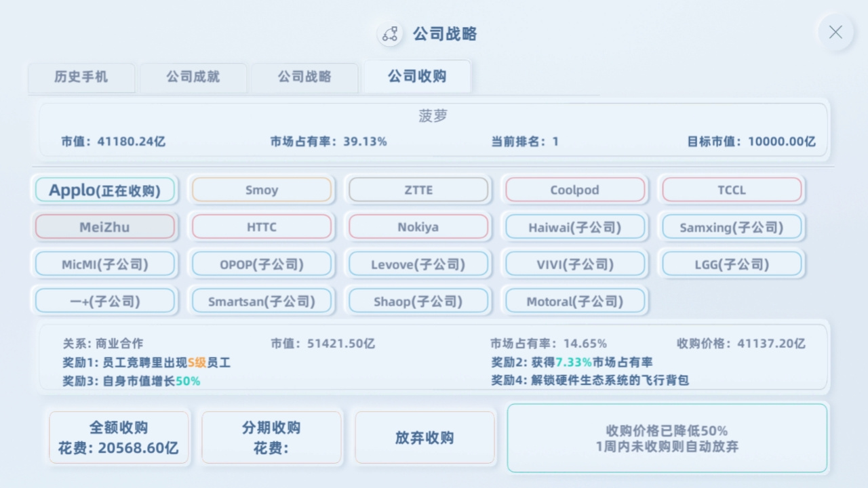Select Motoral(子公司) subsidiary
This screenshot has width=868, height=488.
click(x=575, y=301)
